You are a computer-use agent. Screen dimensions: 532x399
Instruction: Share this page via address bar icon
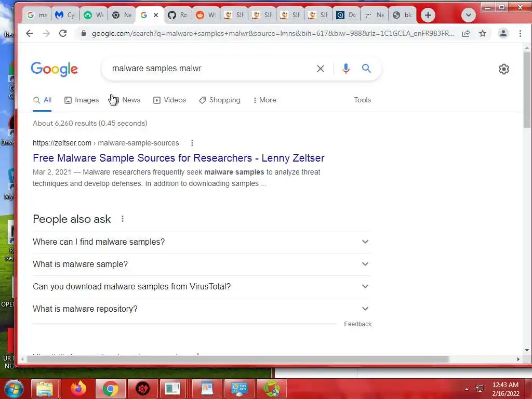[466, 33]
